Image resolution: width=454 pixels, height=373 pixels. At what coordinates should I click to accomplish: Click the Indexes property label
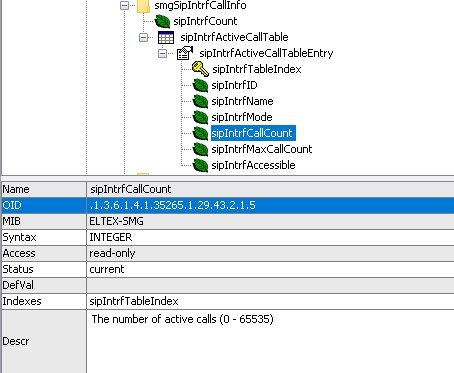tap(22, 301)
